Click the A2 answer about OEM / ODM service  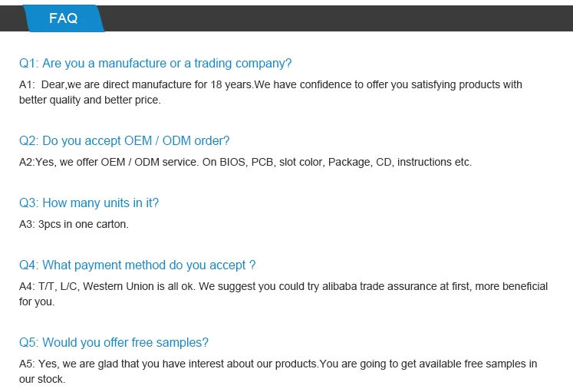[245, 162]
